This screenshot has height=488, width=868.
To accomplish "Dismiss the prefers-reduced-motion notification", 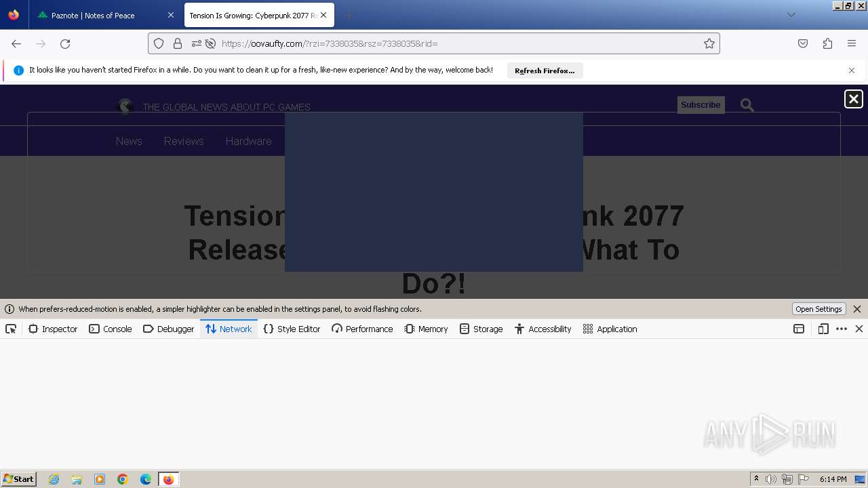I will pyautogui.click(x=857, y=309).
